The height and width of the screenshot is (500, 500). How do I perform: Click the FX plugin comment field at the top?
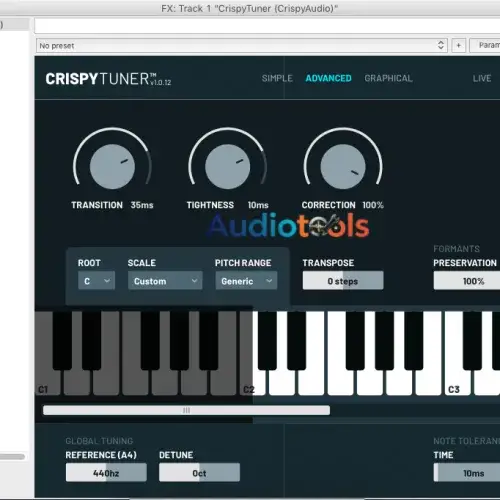(267, 26)
